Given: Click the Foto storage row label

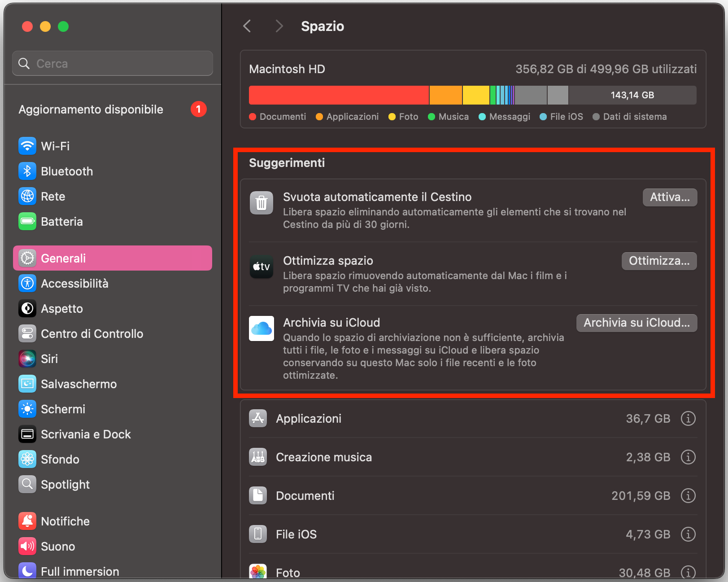Looking at the screenshot, I should tap(288, 573).
